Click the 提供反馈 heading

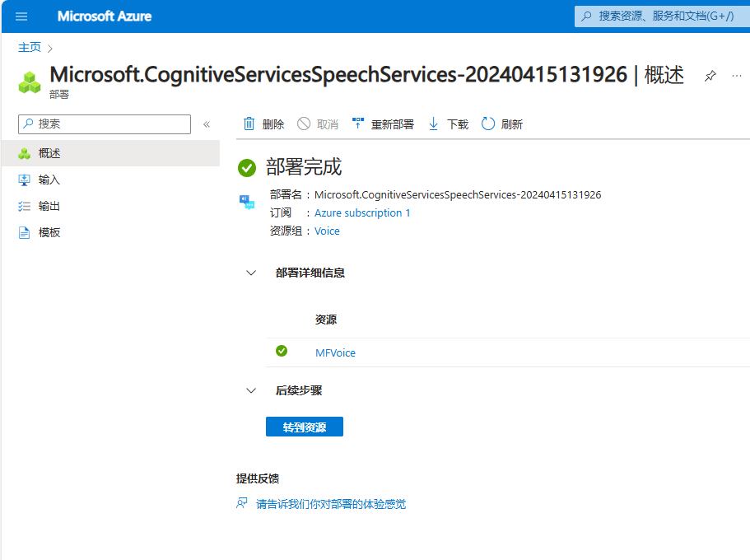coord(258,478)
